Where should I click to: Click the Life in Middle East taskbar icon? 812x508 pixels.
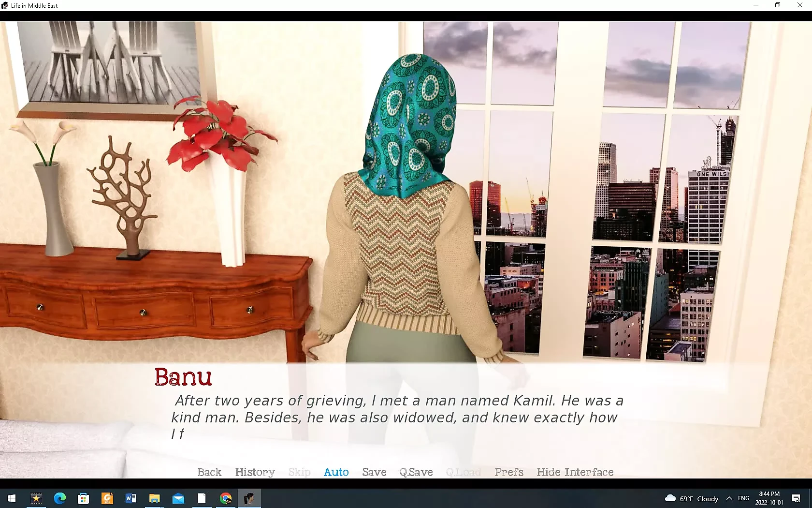pyautogui.click(x=249, y=498)
